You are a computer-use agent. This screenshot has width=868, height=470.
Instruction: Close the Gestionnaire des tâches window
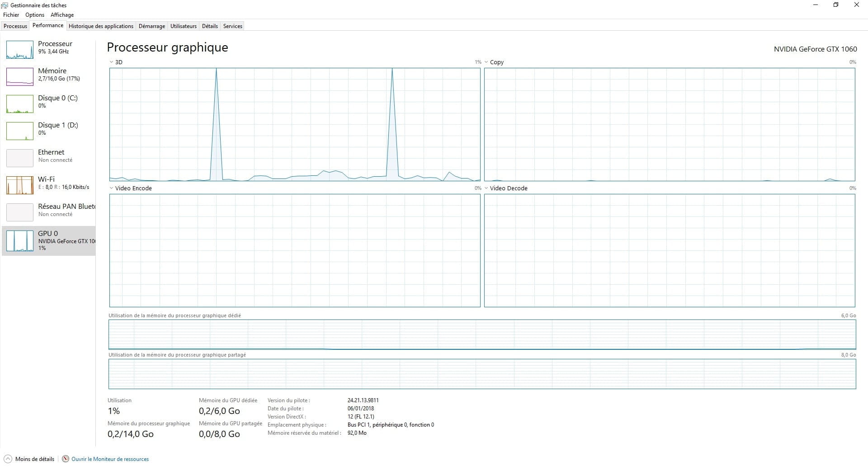(x=857, y=5)
